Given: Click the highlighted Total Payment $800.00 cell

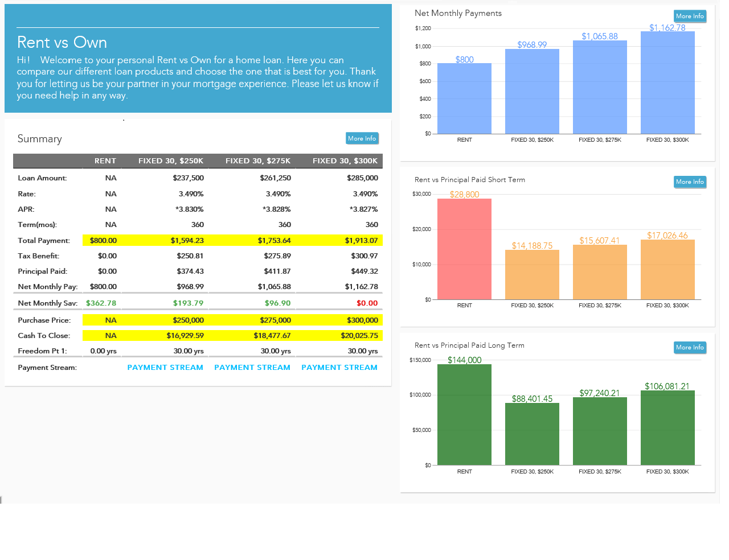Looking at the screenshot, I should (104, 240).
